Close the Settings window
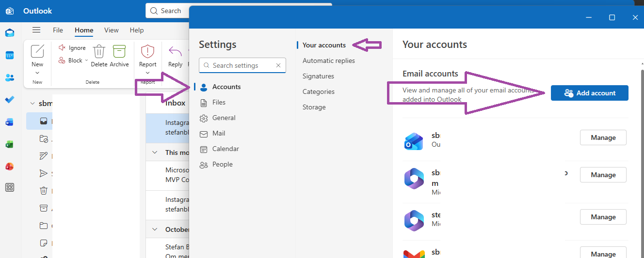 click(635, 17)
